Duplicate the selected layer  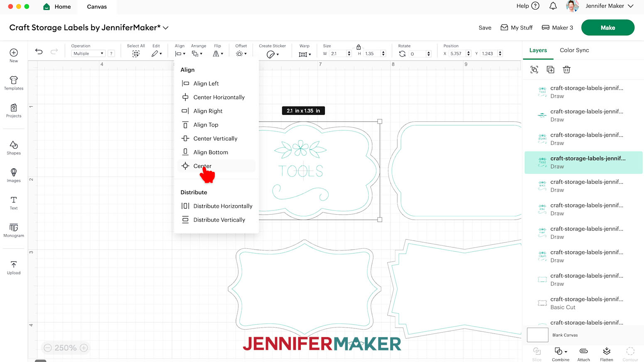551,70
